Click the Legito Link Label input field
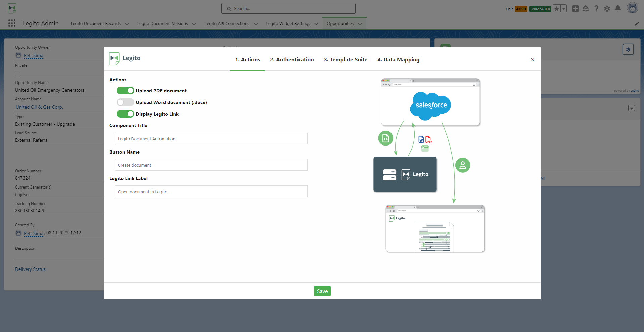Viewport: 644px width, 332px height. pos(211,192)
